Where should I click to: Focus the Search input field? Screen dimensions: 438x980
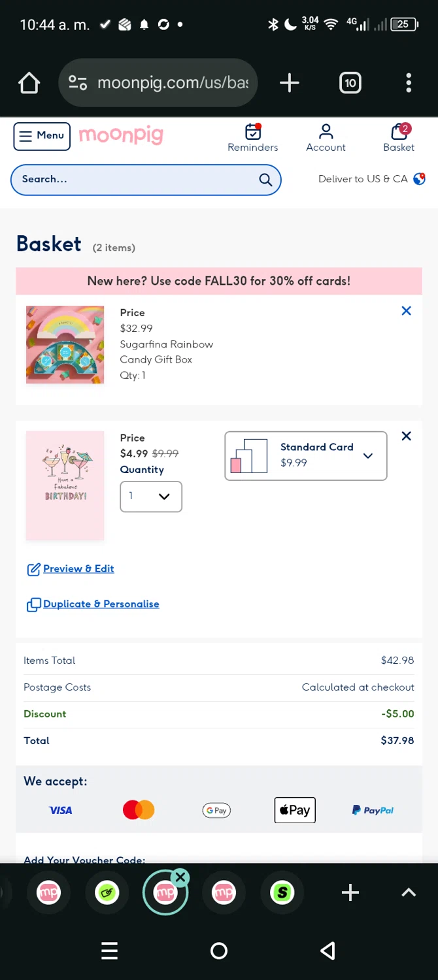(x=137, y=180)
